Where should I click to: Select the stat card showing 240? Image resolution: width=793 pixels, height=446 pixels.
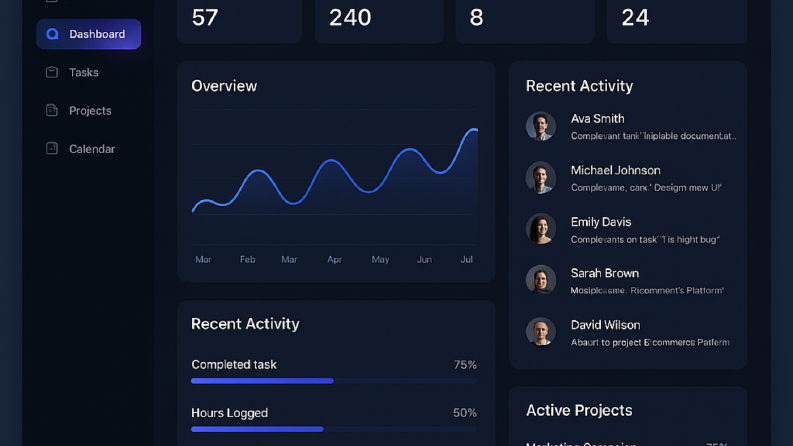coord(379,20)
